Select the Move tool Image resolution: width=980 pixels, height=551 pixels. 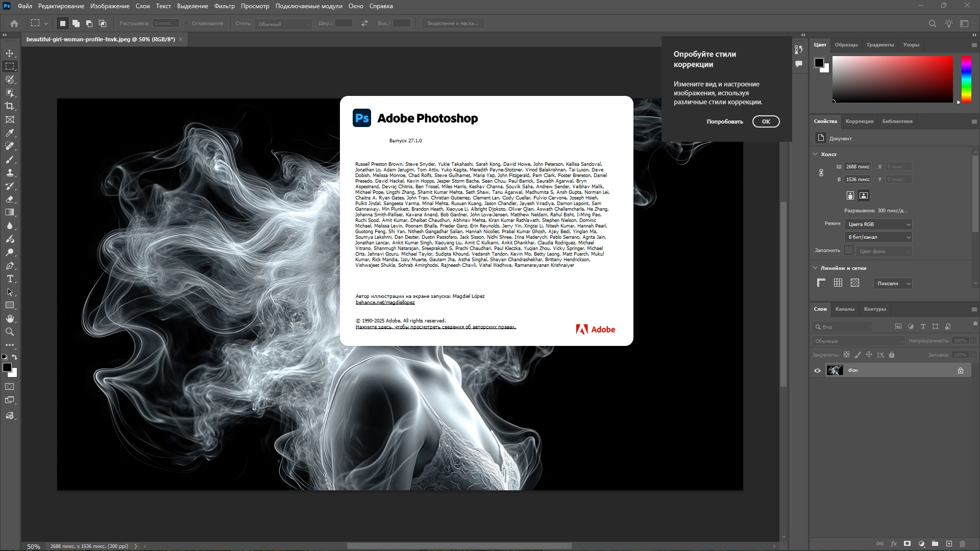[x=10, y=53]
